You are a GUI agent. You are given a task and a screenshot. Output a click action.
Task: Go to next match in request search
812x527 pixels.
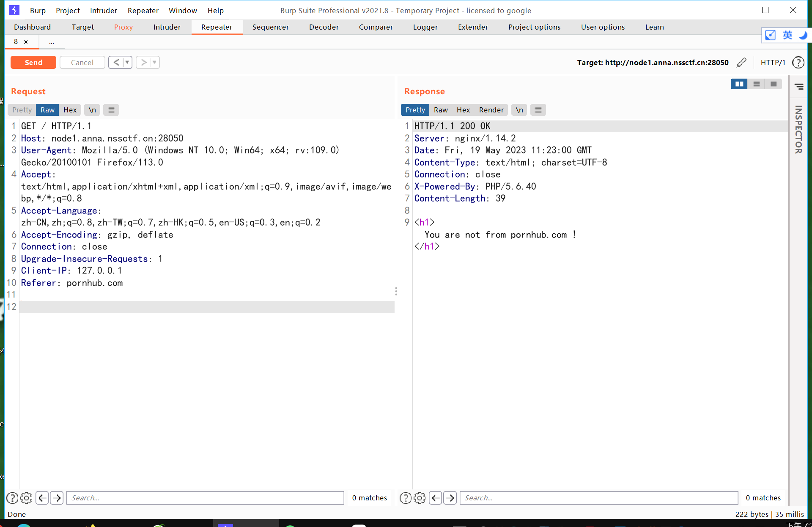click(x=57, y=498)
